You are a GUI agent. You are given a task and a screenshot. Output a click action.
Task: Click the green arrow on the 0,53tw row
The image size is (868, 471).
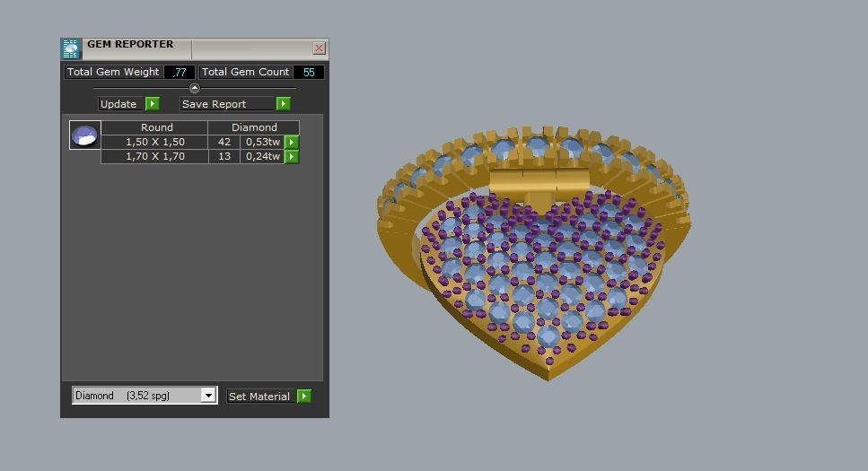click(x=292, y=143)
